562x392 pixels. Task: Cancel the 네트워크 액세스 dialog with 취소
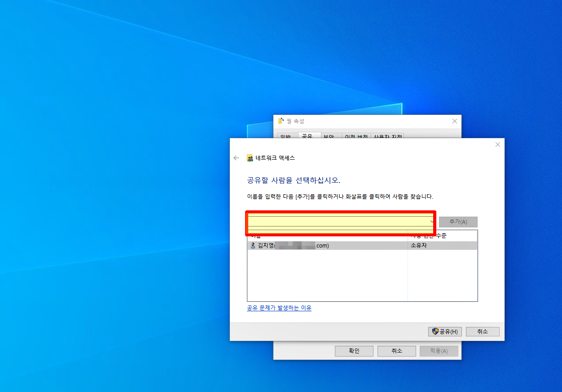pyautogui.click(x=483, y=331)
